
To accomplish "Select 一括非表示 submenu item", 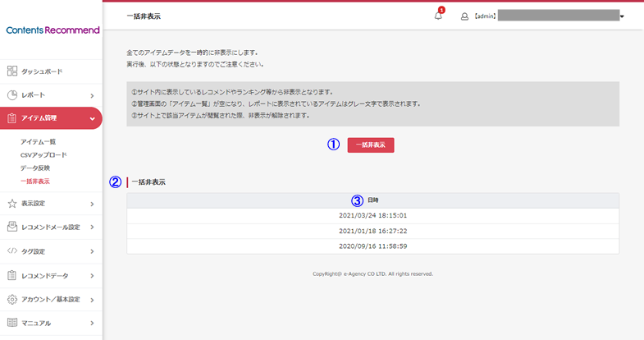I will (x=35, y=181).
